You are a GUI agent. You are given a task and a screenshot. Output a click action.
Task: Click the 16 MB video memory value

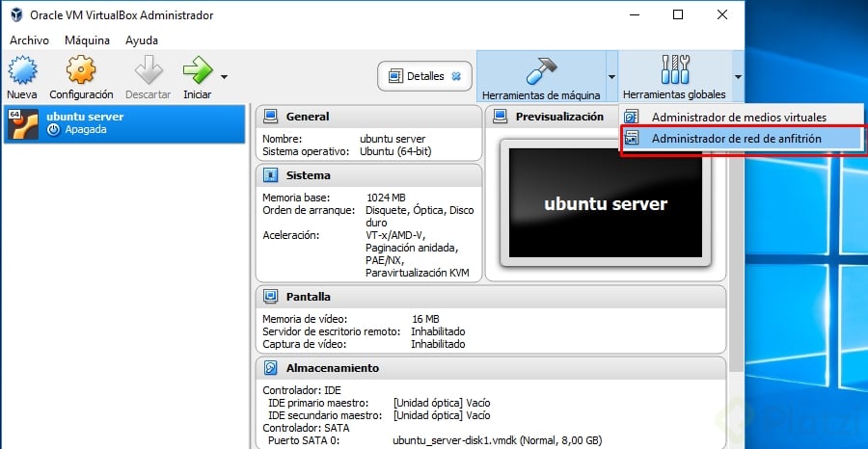point(425,319)
